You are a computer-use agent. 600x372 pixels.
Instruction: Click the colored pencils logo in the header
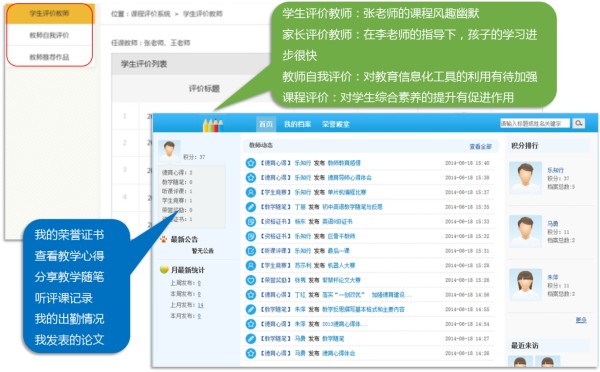coord(213,125)
